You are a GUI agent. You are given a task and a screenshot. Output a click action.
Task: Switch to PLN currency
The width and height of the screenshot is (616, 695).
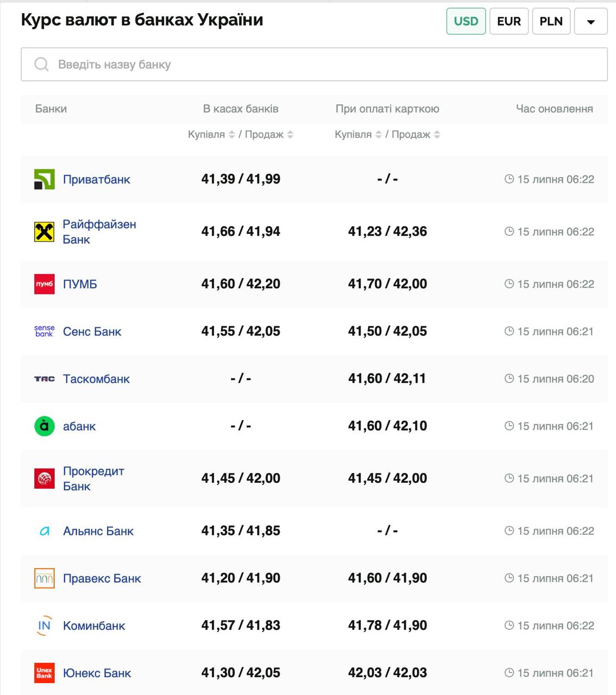551,21
